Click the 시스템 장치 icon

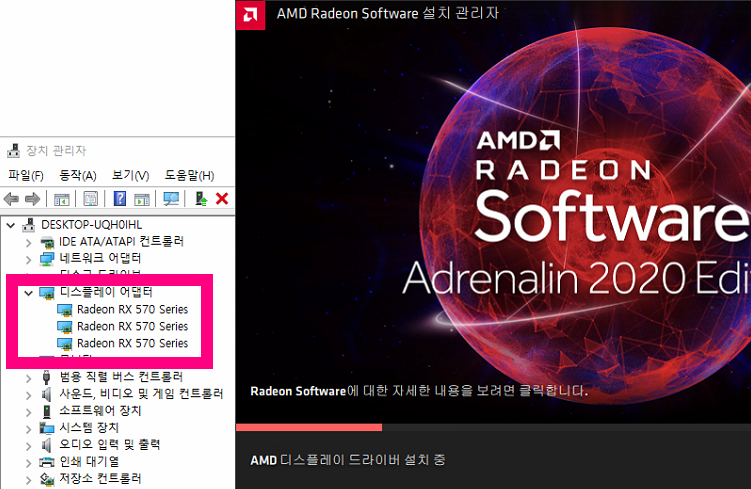point(47,428)
